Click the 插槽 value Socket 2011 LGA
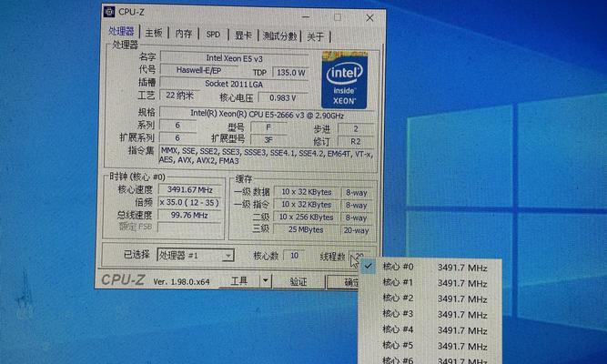Image resolution: width=607 pixels, height=364 pixels. 234,84
